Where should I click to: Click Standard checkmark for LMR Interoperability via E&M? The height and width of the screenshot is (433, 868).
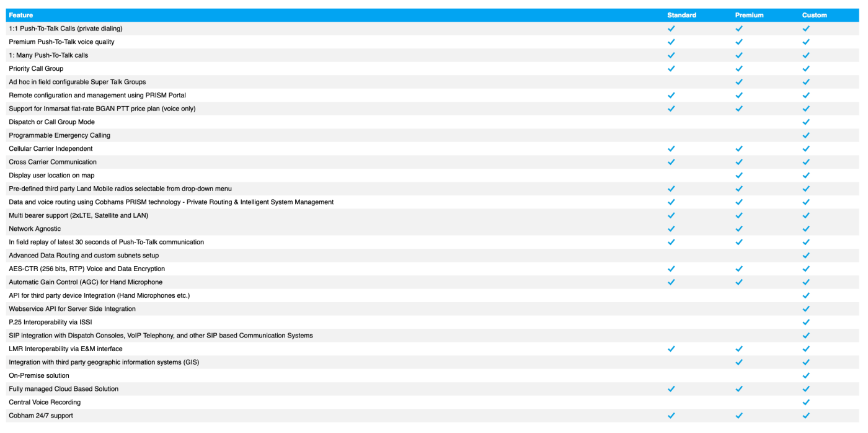pos(671,349)
